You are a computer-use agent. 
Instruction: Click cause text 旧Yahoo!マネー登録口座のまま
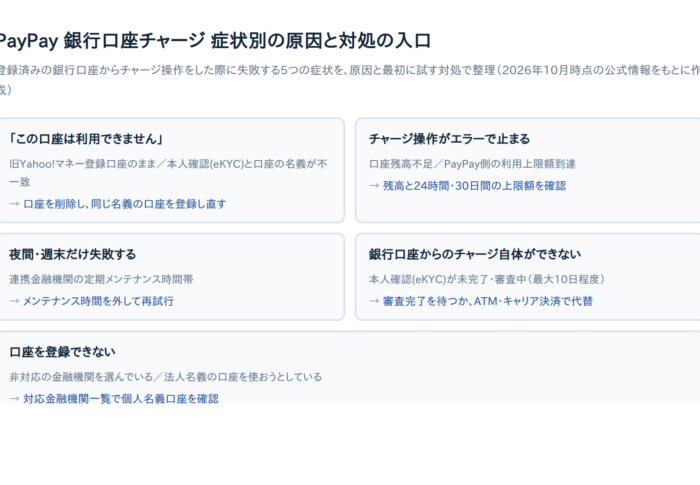point(168,173)
